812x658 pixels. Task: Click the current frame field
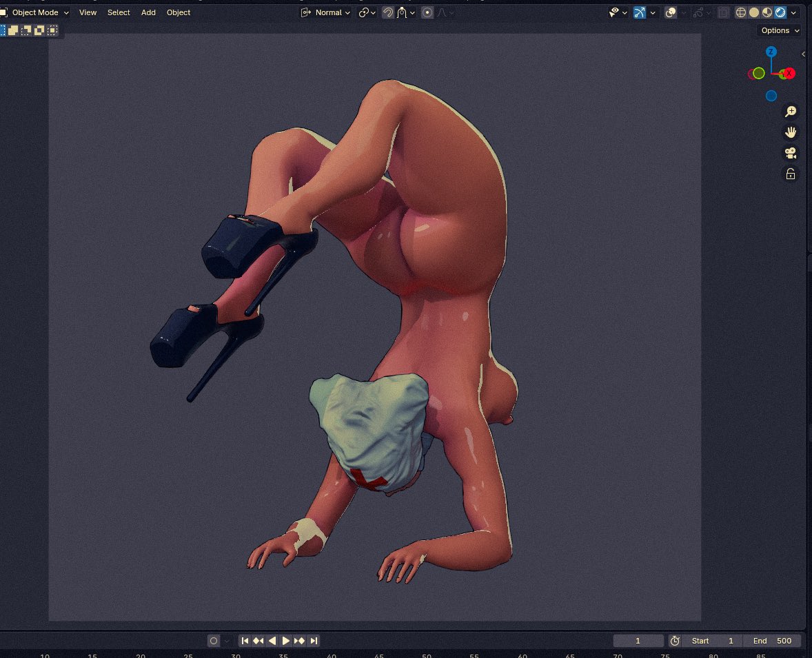638,641
